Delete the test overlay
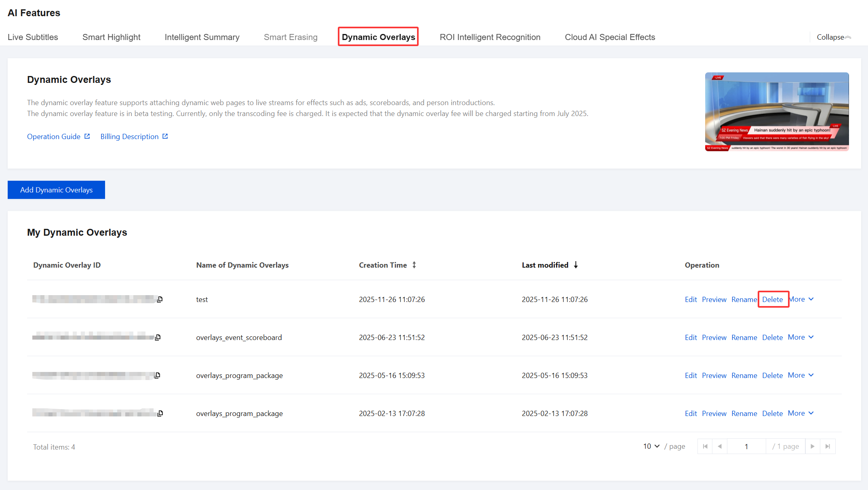Screen dimensions: 868x490 772,300
